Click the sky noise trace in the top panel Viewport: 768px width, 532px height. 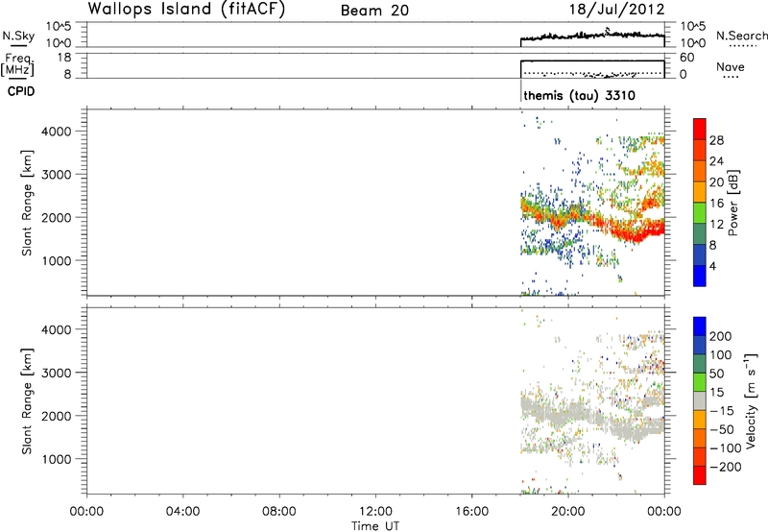point(592,36)
